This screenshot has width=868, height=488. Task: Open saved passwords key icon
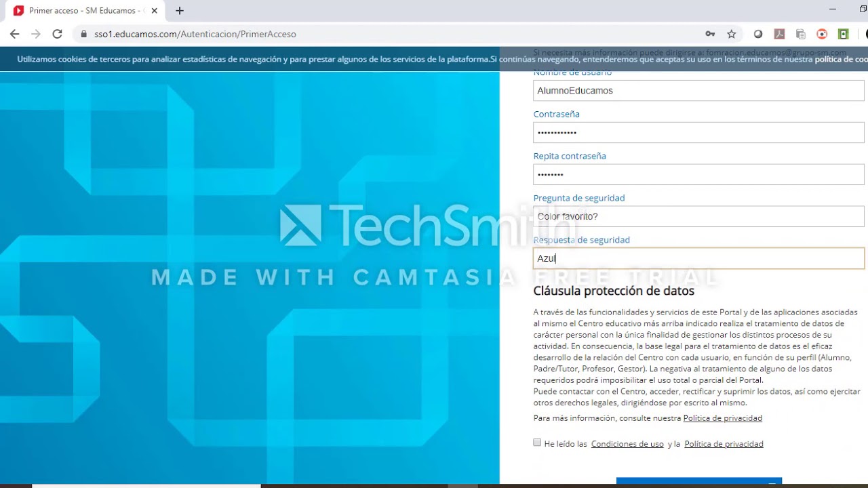(x=710, y=34)
